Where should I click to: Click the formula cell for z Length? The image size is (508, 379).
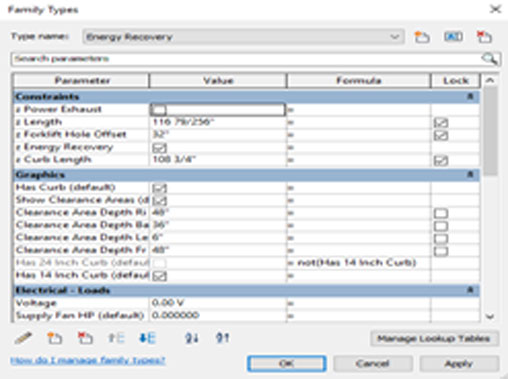pos(359,122)
